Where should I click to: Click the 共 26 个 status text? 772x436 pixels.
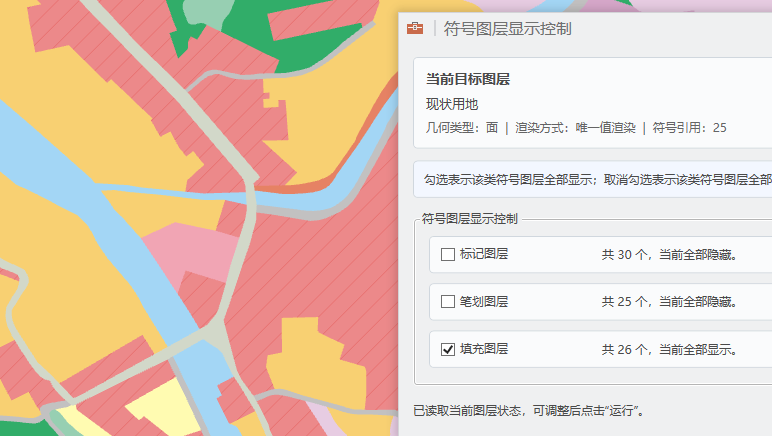669,350
